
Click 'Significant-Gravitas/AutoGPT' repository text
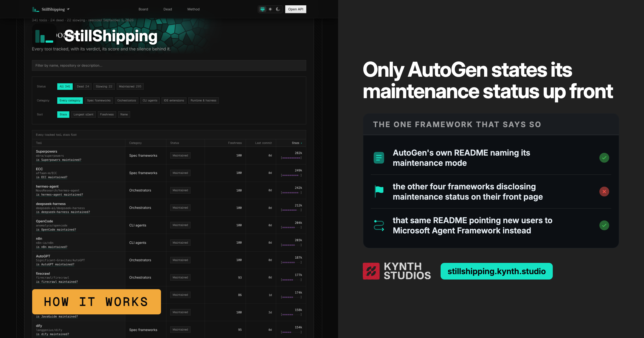tap(60, 260)
